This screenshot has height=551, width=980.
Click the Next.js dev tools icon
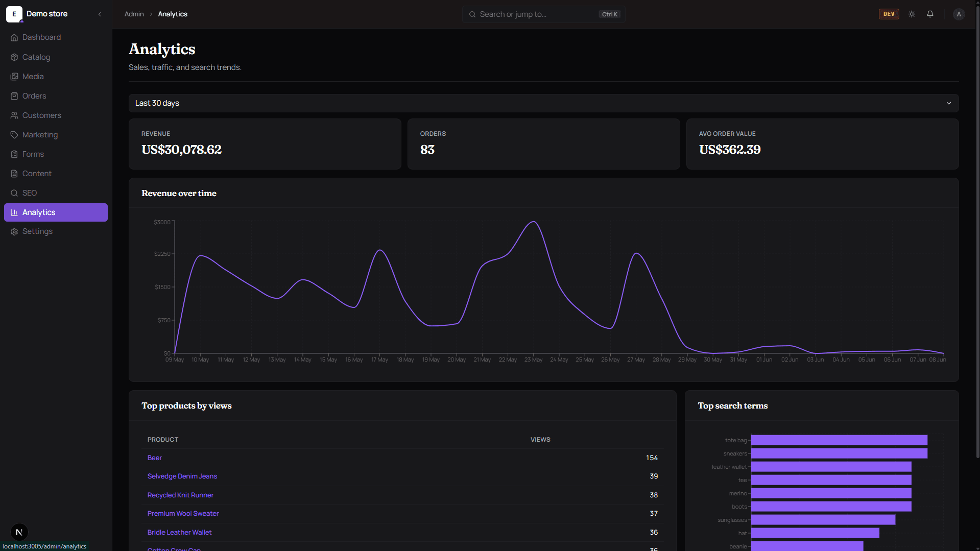tap(19, 532)
